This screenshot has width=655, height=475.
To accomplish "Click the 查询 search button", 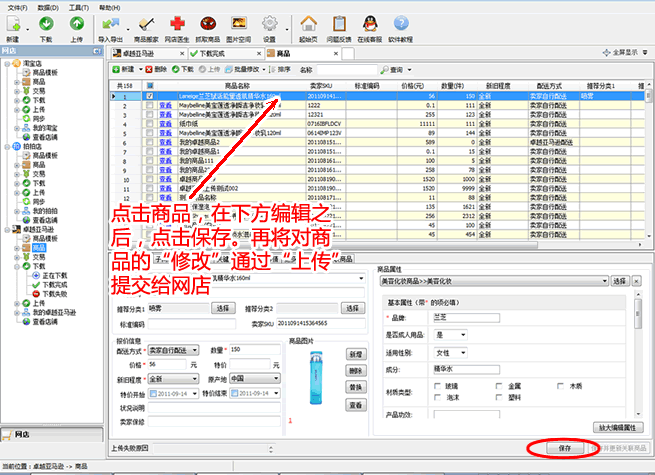I will (x=392, y=70).
